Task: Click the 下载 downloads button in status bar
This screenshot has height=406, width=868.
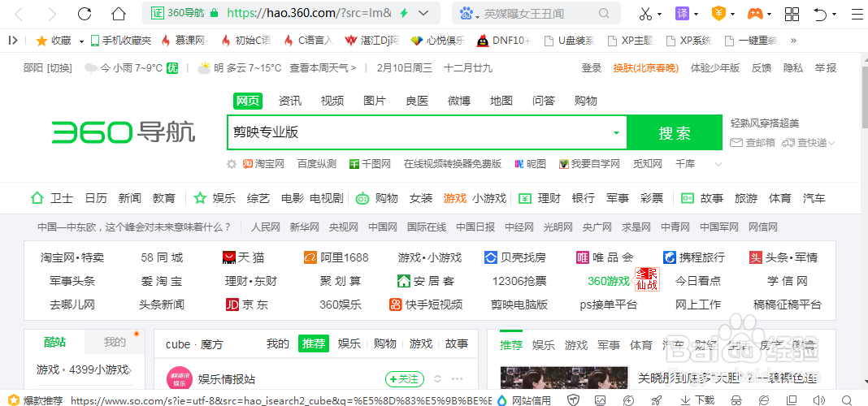Action: click(697, 400)
